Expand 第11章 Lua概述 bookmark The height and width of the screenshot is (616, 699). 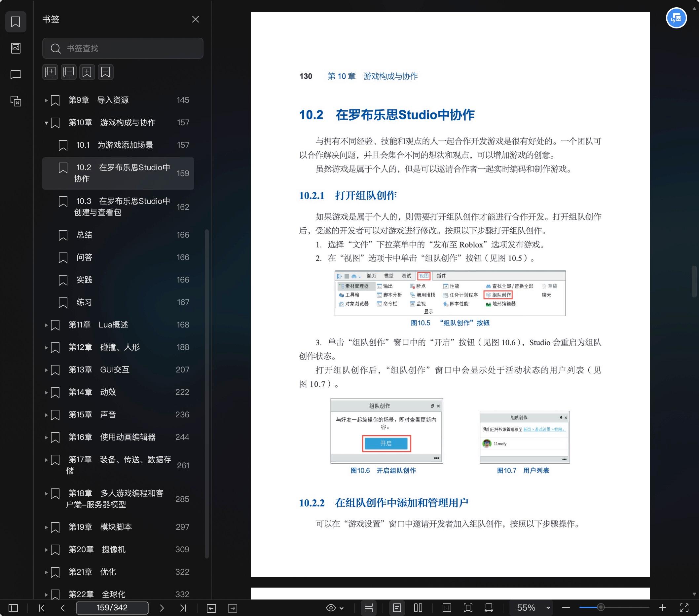(x=46, y=325)
